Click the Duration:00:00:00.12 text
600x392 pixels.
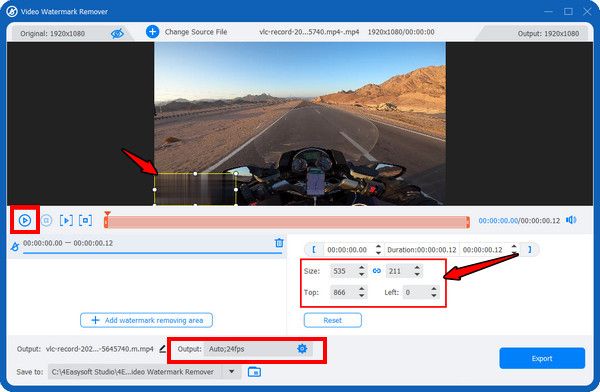pos(422,250)
